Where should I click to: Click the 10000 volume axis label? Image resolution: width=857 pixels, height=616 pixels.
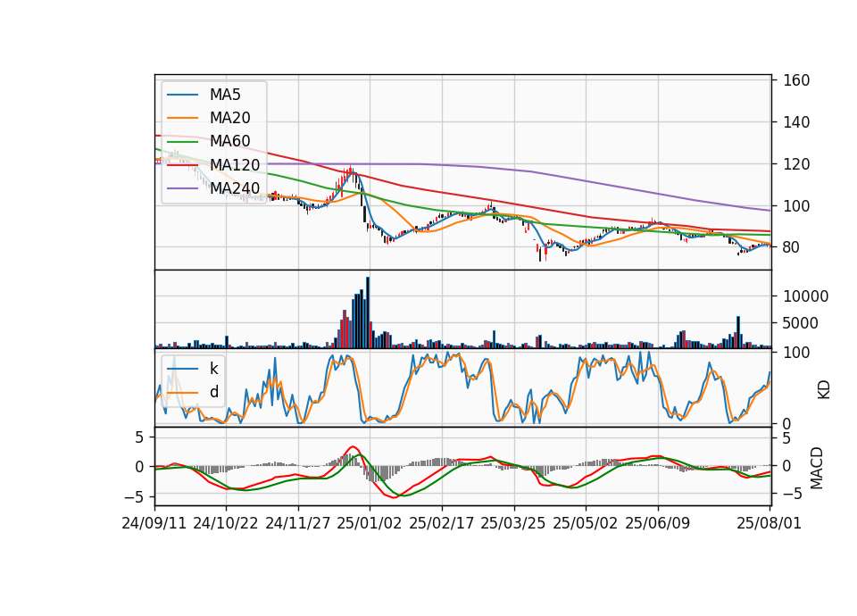[805, 296]
